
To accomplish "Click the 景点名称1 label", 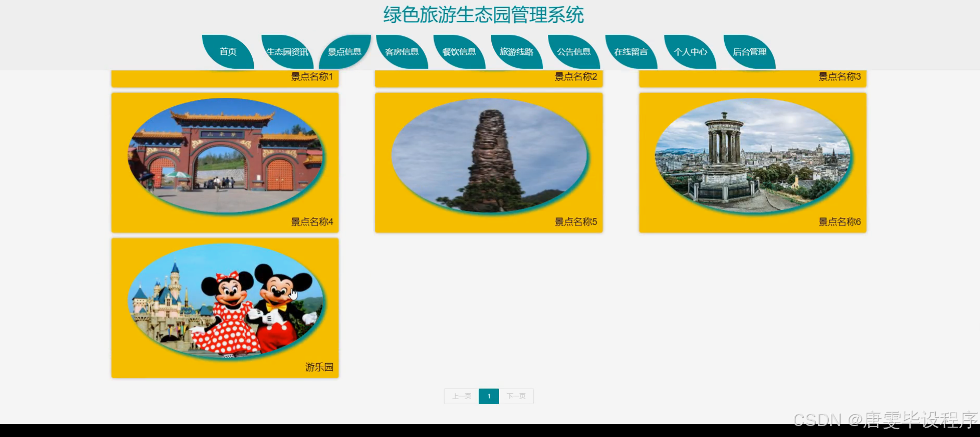I will (312, 76).
